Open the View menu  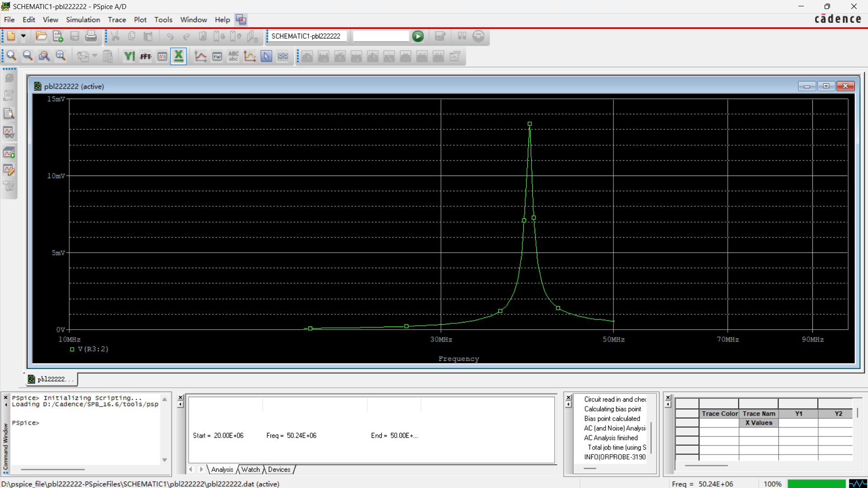pyautogui.click(x=50, y=19)
